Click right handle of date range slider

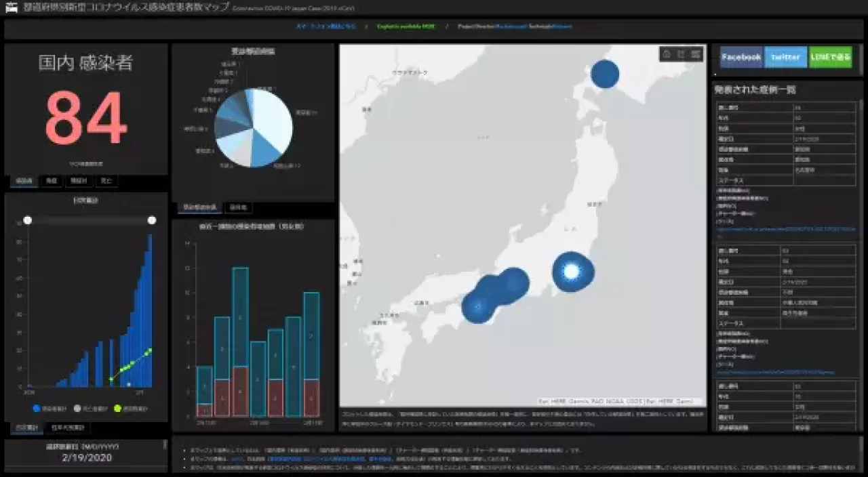(x=152, y=220)
